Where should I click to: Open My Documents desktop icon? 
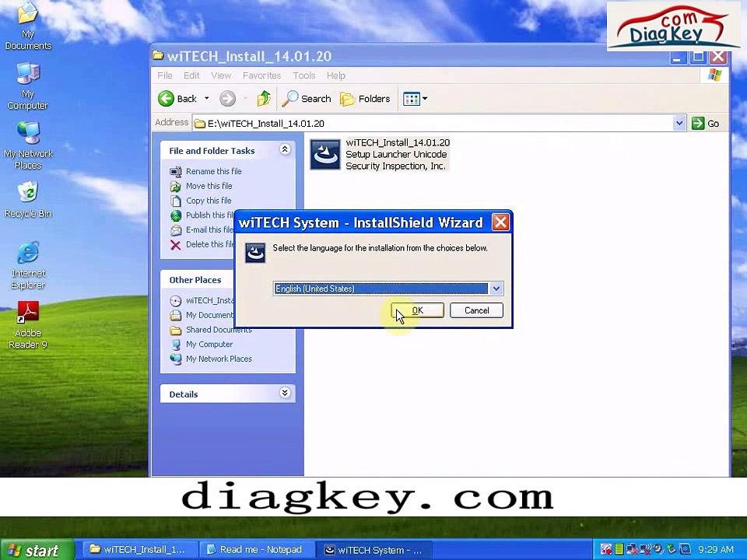(x=28, y=26)
